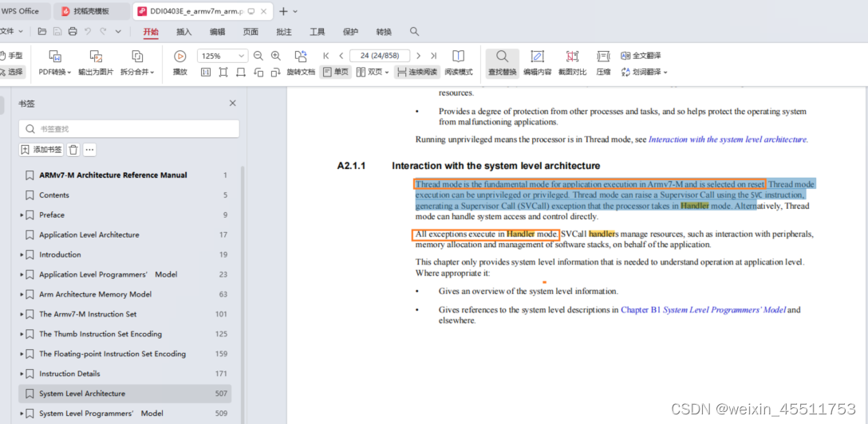Image resolution: width=868 pixels, height=424 pixels.
Task: Click 编辑内容 edit content tool
Action: tap(537, 64)
